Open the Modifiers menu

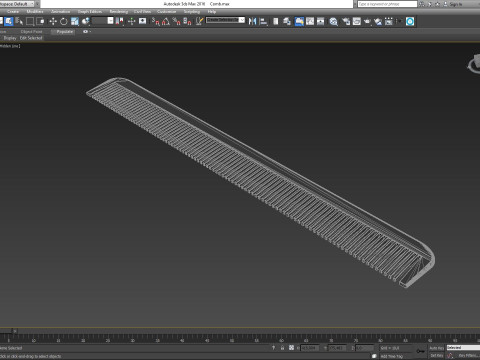coord(35,12)
